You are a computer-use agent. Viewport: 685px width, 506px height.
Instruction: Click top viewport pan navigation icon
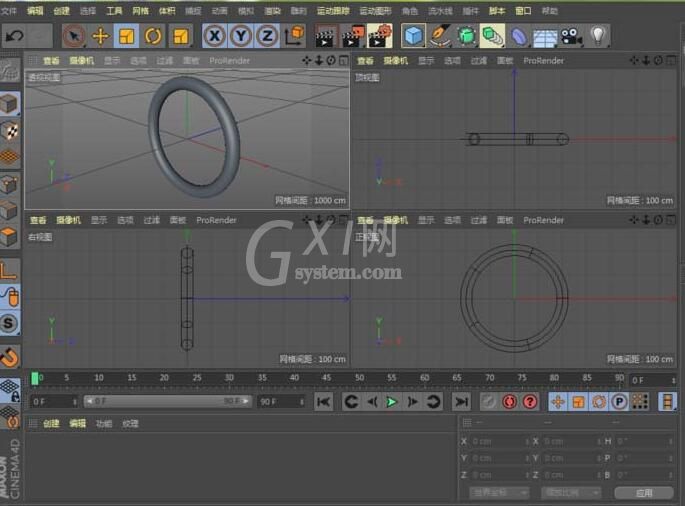(634, 61)
